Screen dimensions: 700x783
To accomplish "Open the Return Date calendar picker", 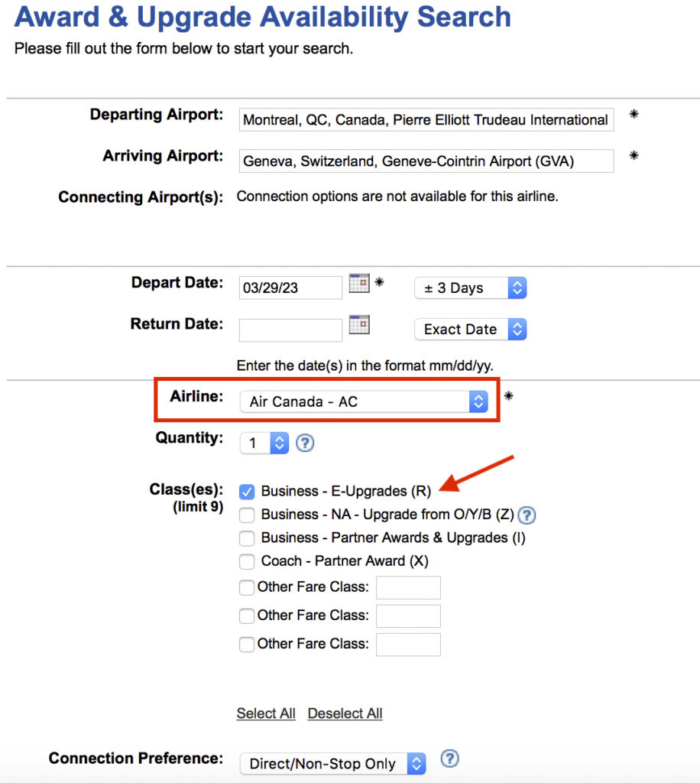I will coord(359,325).
